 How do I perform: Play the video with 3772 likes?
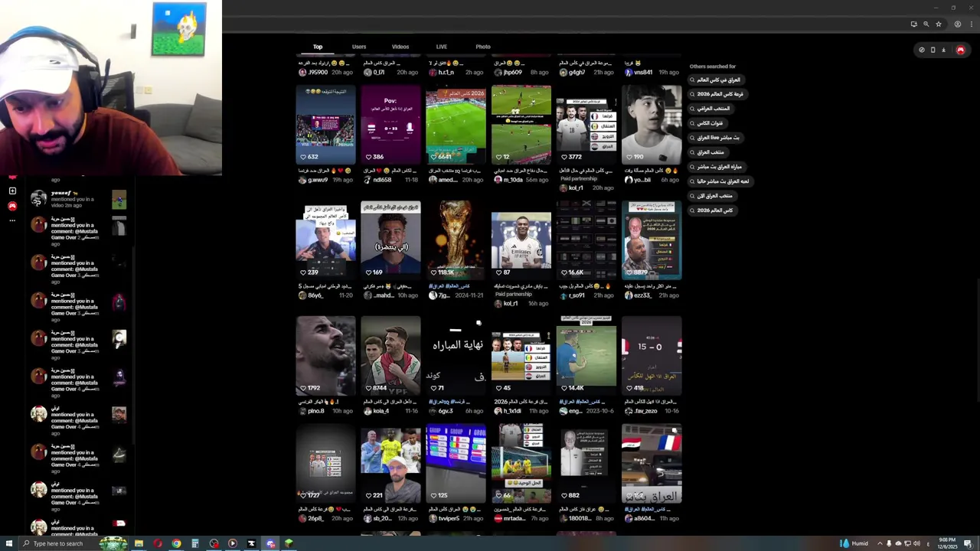(x=586, y=124)
